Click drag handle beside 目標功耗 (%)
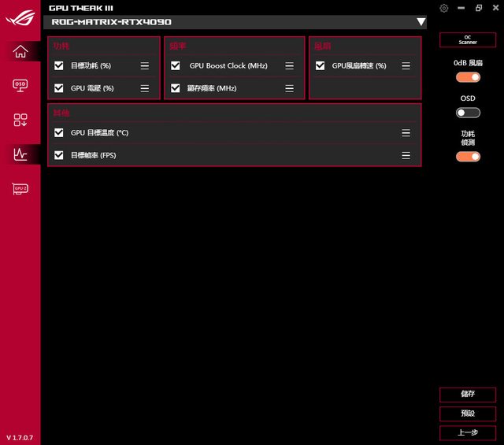 point(145,66)
